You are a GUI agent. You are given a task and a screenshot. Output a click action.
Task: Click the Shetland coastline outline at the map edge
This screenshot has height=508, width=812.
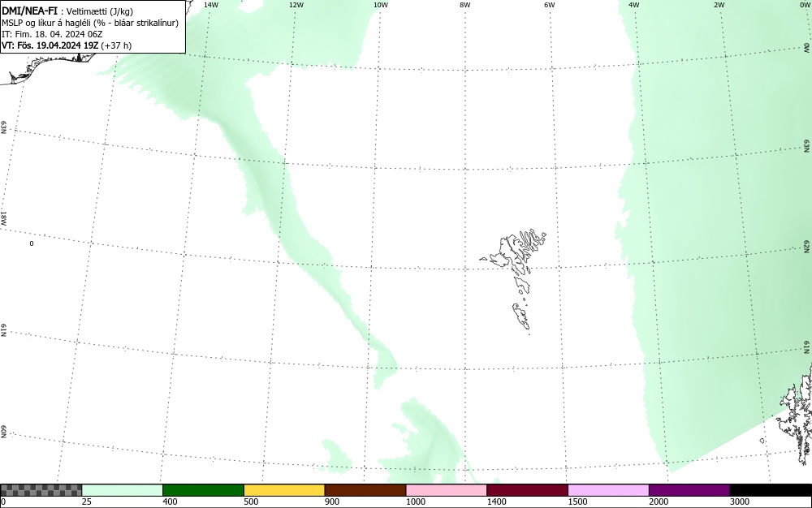[795, 414]
